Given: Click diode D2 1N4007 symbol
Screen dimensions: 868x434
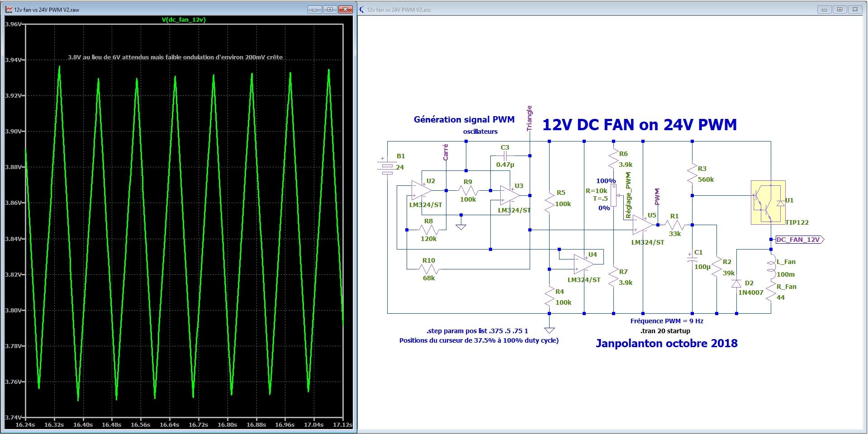Looking at the screenshot, I should (x=736, y=284).
